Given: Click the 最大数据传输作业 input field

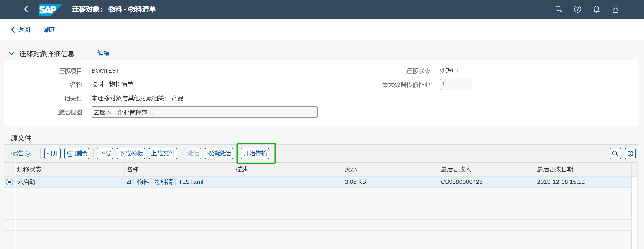Looking at the screenshot, I should (x=456, y=85).
